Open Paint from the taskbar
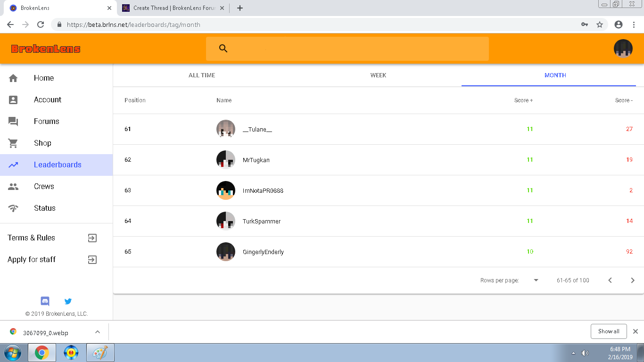This screenshot has width=644, height=362. pyautogui.click(x=100, y=353)
